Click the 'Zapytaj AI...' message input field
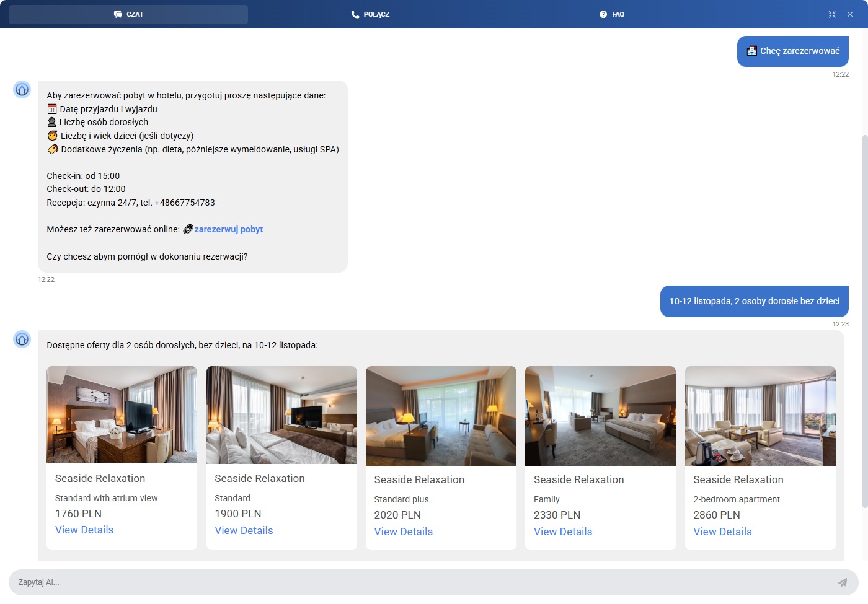The image size is (868, 604). pos(422,582)
